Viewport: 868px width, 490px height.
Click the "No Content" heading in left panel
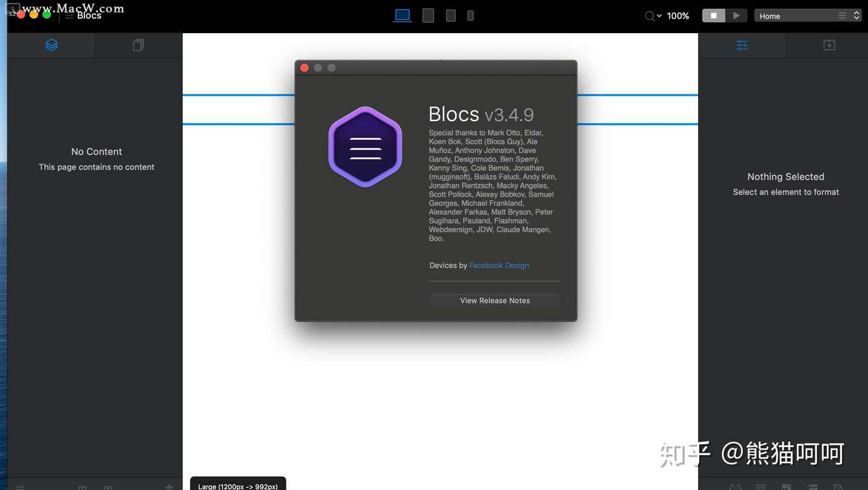click(96, 152)
